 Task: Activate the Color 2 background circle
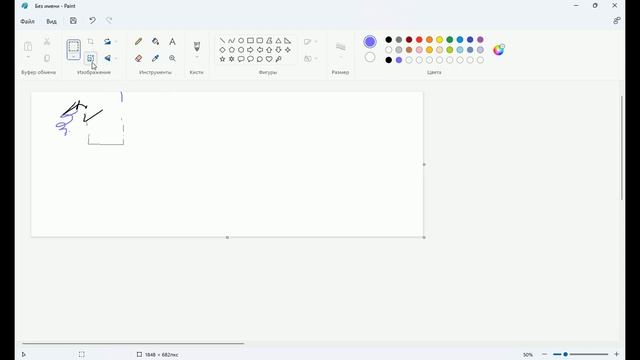(370, 57)
